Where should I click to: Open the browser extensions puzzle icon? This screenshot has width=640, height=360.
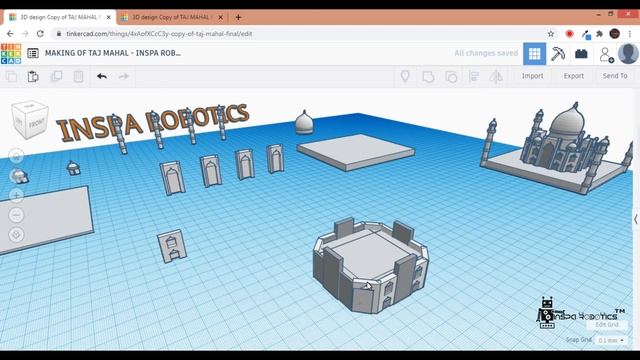pos(600,34)
